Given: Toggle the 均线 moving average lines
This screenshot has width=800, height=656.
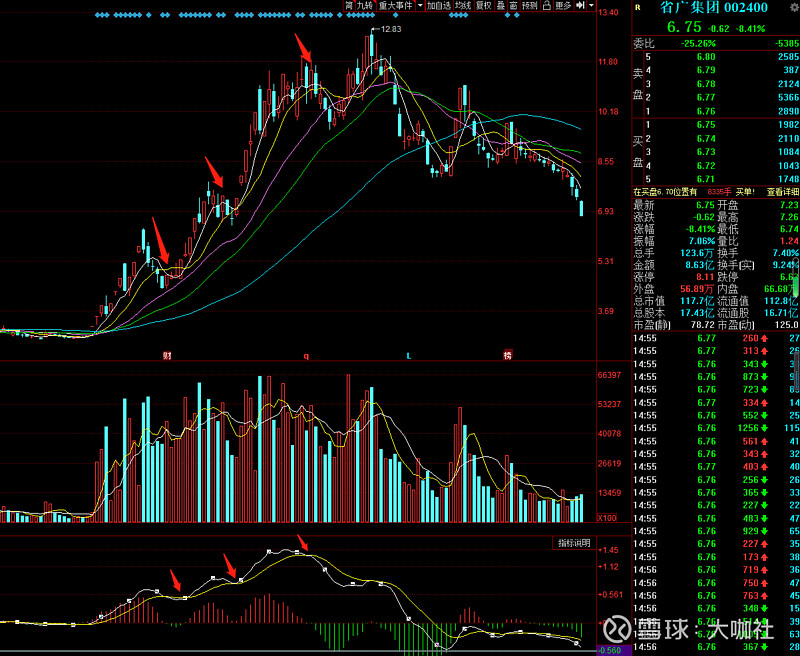Looking at the screenshot, I should click(463, 5).
